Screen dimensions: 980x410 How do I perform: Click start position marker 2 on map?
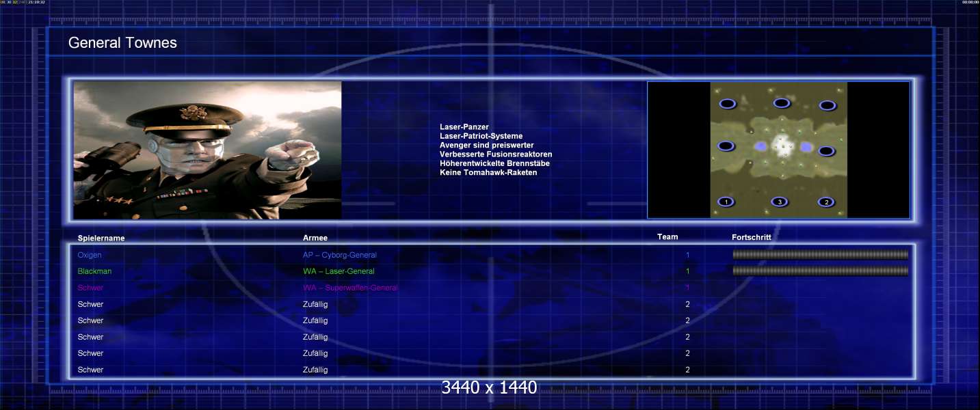click(826, 202)
